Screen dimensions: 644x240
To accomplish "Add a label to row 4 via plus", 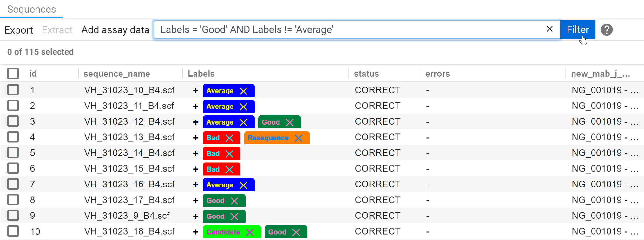I will coord(195,138).
